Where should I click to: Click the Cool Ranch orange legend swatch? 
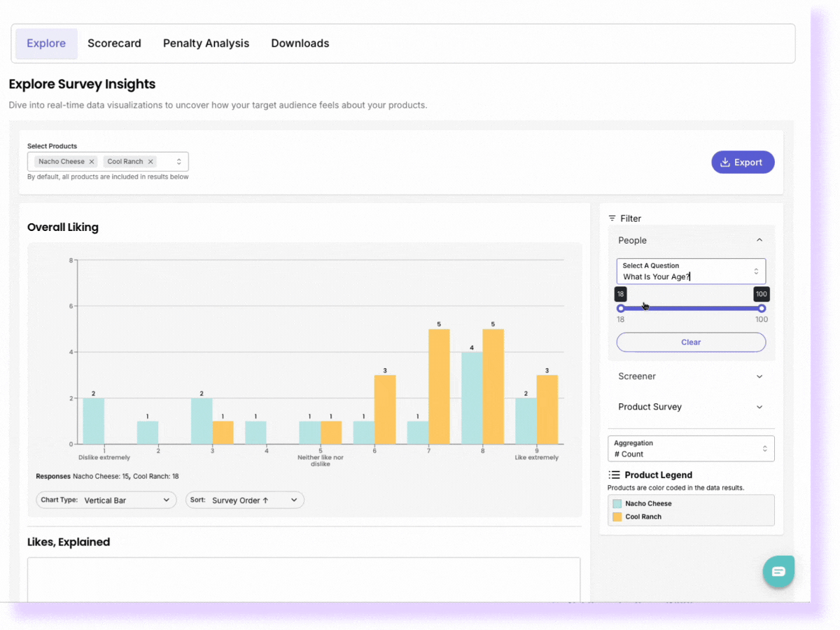(617, 517)
